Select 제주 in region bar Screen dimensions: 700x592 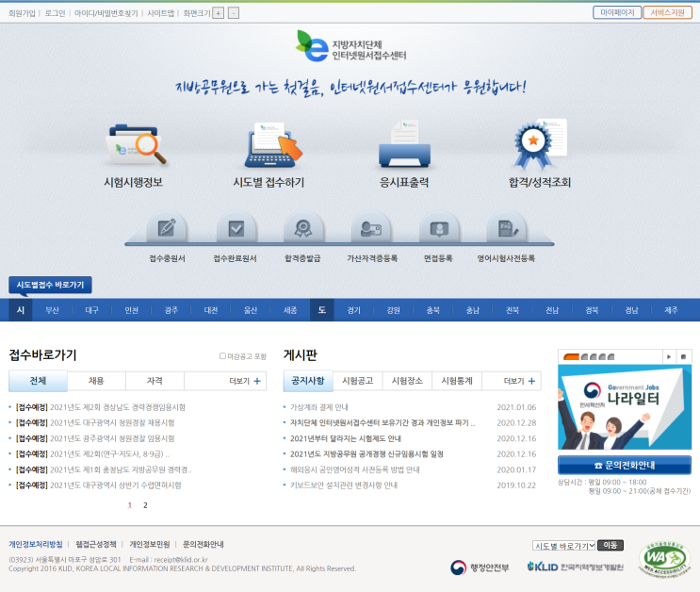point(671,310)
